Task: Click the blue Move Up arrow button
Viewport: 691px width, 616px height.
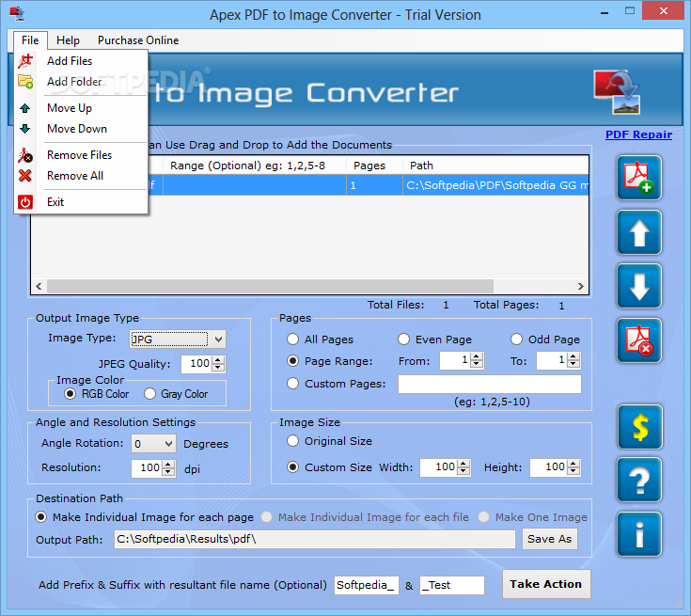Action: [639, 232]
